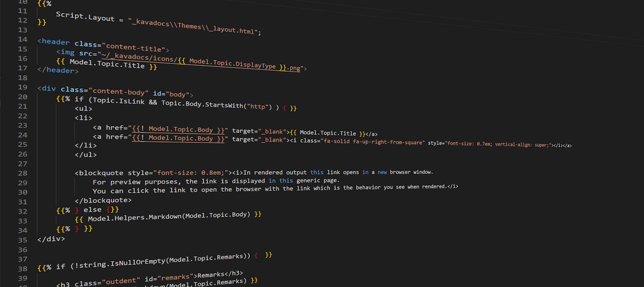Click the closing </blockquote> tag
This screenshot has height=287, width=644.
click(103, 200)
